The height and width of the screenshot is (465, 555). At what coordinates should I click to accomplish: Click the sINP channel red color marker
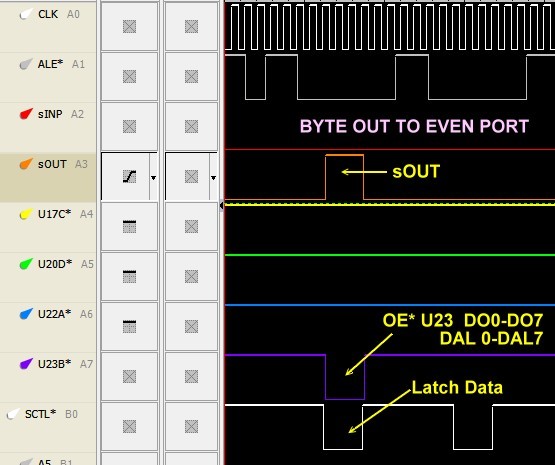coord(26,114)
